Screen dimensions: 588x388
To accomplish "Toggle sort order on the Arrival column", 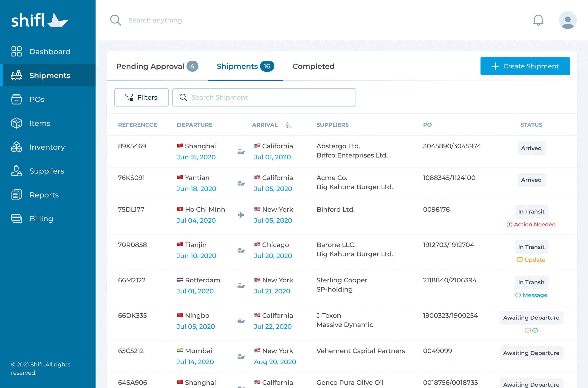I will click(x=288, y=125).
